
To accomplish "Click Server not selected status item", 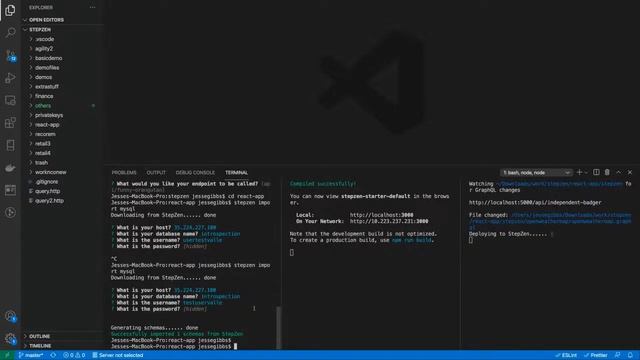I will tap(118, 355).
